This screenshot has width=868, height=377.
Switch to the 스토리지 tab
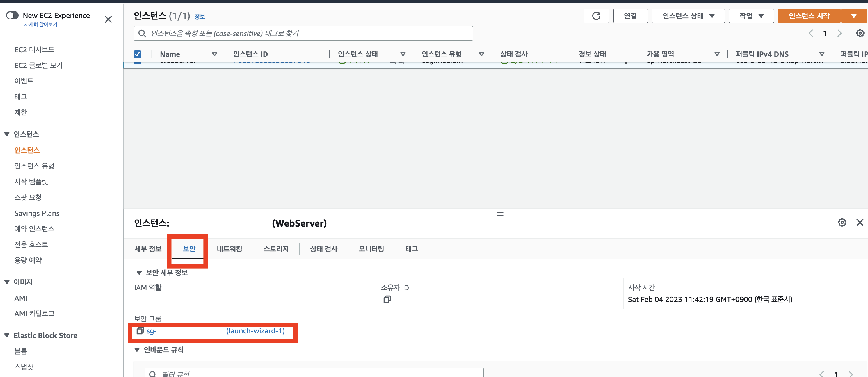click(x=276, y=249)
